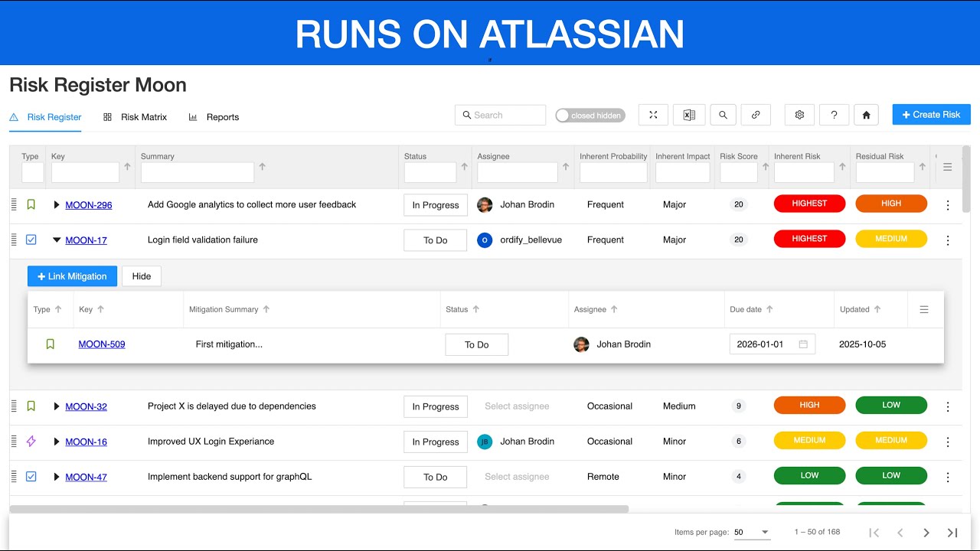Viewport: 980px width, 551px height.
Task: Open the MOON-16 issue link
Action: (87, 442)
